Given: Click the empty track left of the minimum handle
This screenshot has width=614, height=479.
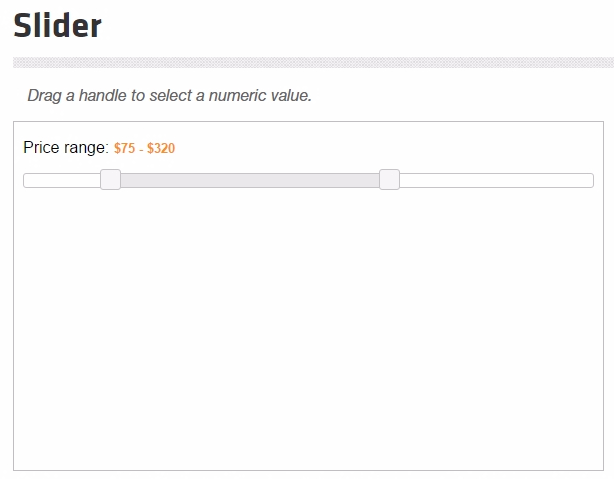Looking at the screenshot, I should [62, 181].
